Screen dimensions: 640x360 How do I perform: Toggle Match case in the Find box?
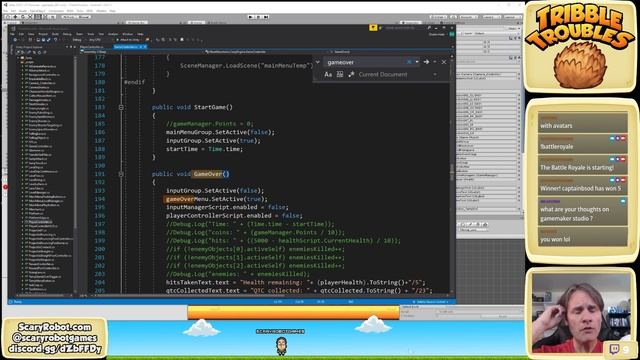click(328, 74)
